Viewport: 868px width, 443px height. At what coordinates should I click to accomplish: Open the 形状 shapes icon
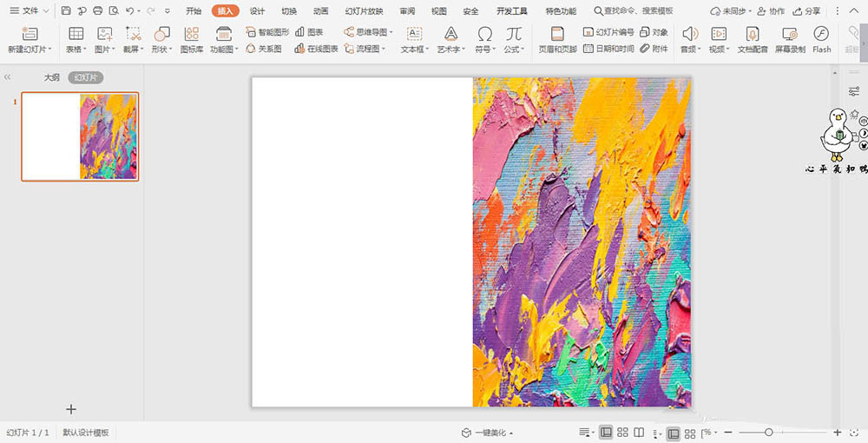coord(161,34)
